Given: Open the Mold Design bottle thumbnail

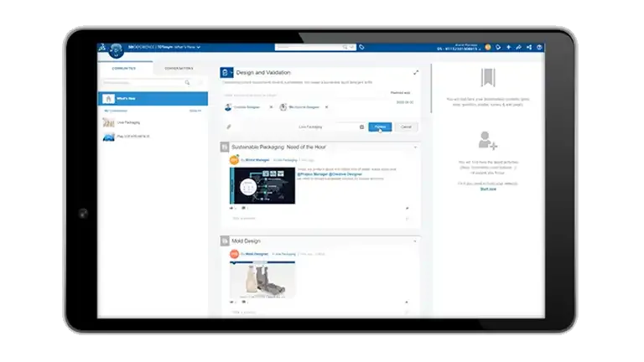Looking at the screenshot, I should (262, 280).
